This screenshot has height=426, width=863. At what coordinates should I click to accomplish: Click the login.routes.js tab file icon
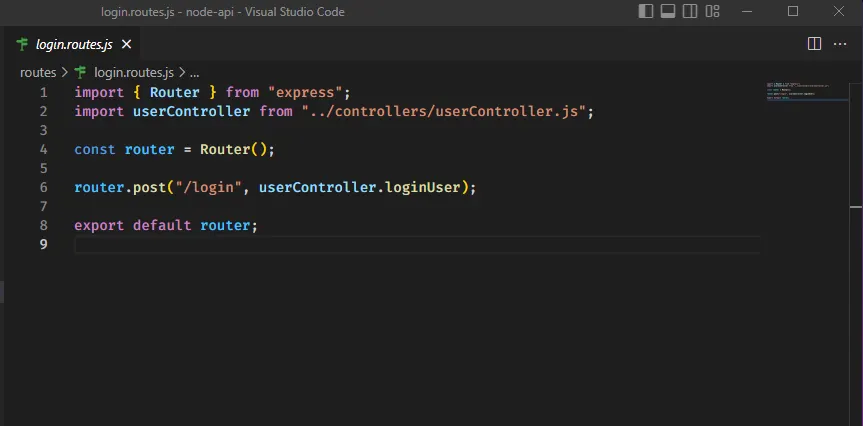click(22, 44)
